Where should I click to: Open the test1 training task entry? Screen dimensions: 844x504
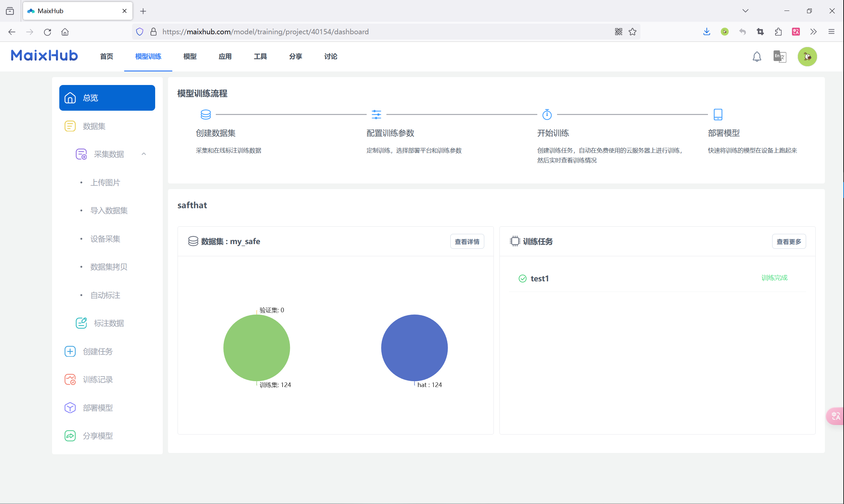coord(539,278)
